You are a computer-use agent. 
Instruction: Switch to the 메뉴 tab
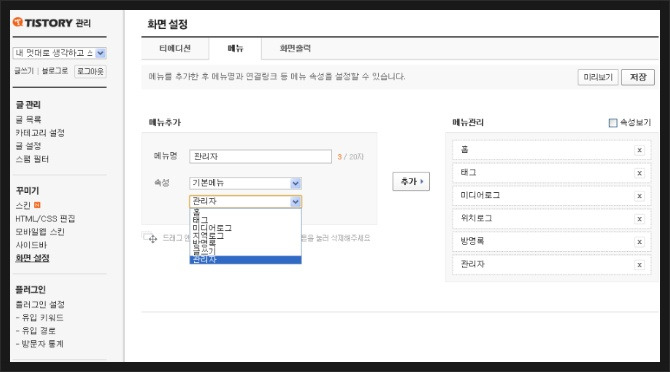pyautogui.click(x=235, y=49)
